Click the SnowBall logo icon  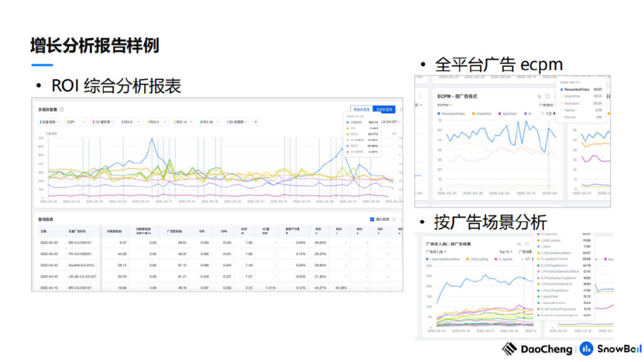pyautogui.click(x=586, y=348)
